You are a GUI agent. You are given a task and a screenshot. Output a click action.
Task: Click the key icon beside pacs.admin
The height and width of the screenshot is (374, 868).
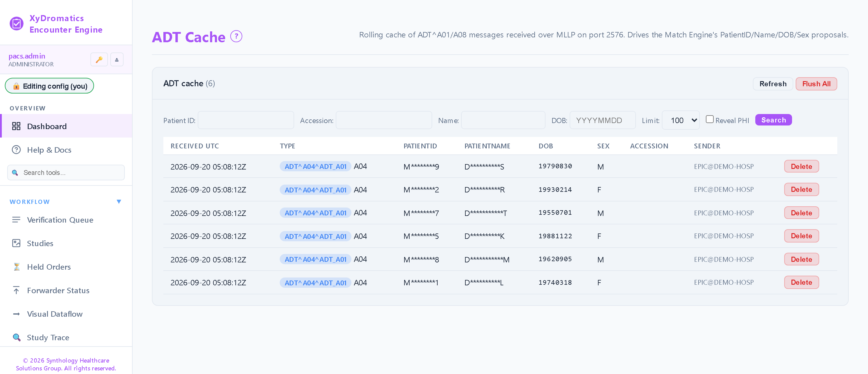99,60
